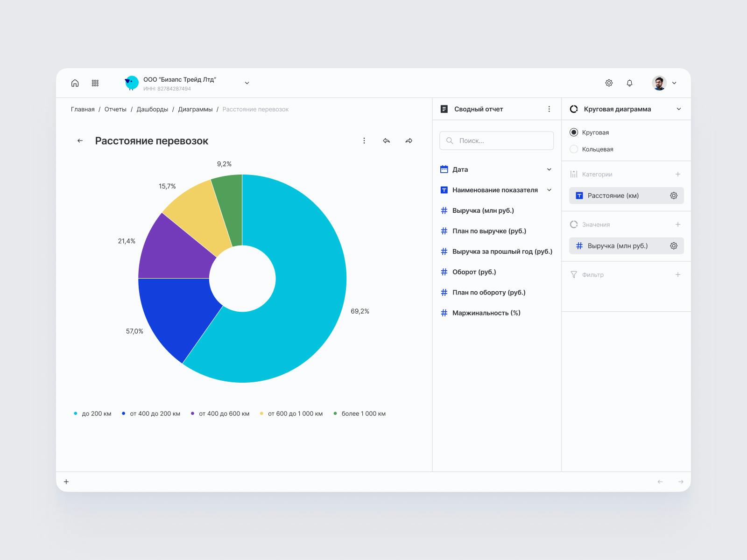Click the Расстояние (км) category chip
Viewport: 747px width, 560px height.
point(627,196)
